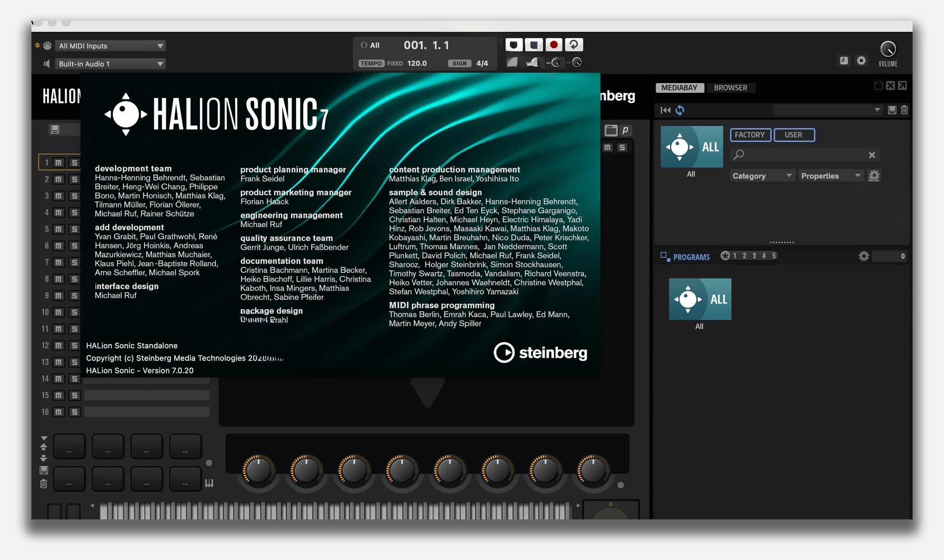Click the play button in the transport

point(514,45)
